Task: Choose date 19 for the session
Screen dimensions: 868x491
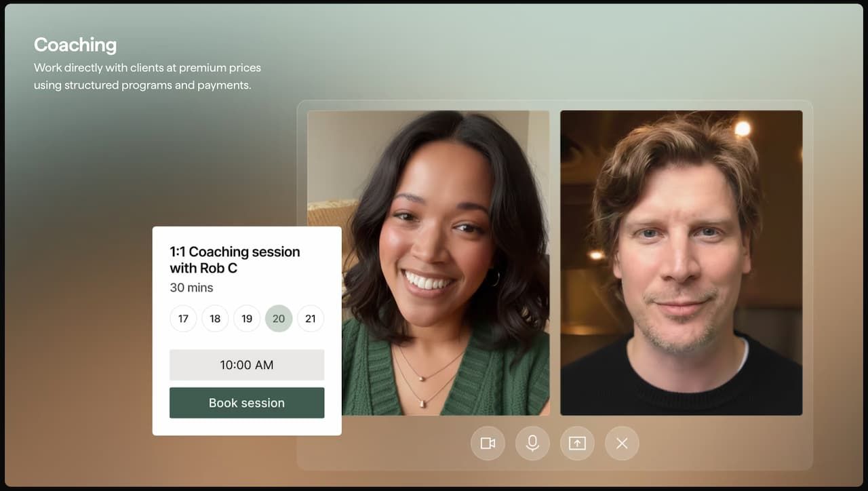Action: pyautogui.click(x=247, y=319)
